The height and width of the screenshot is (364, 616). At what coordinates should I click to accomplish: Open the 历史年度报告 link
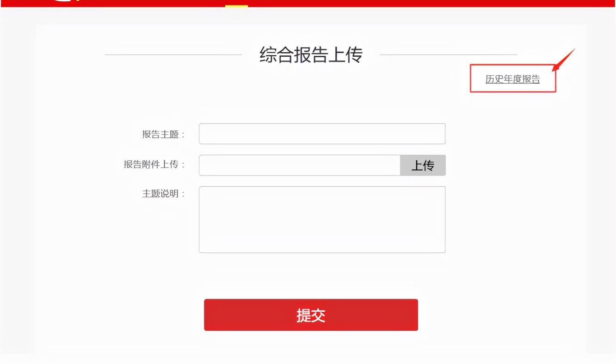pos(512,79)
